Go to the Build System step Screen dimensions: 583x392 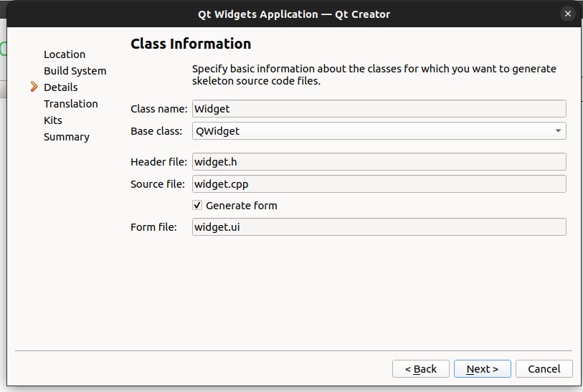point(75,71)
